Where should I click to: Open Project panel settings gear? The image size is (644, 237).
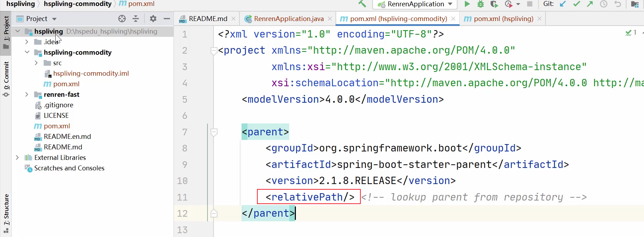pyautogui.click(x=153, y=19)
